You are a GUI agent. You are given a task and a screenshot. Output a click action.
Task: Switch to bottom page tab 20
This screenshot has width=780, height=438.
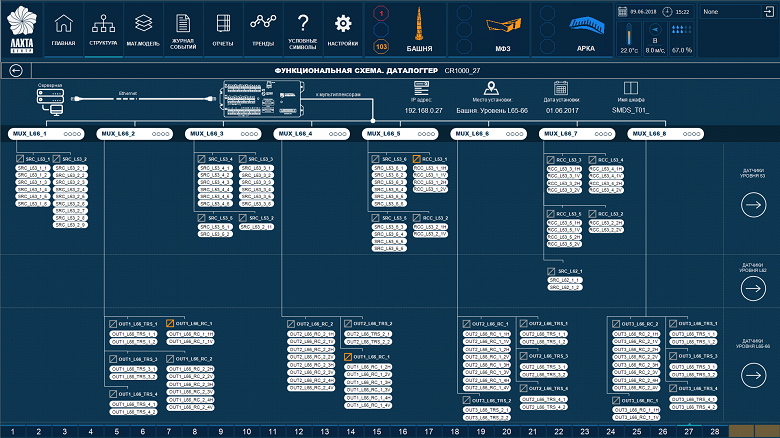click(x=507, y=432)
